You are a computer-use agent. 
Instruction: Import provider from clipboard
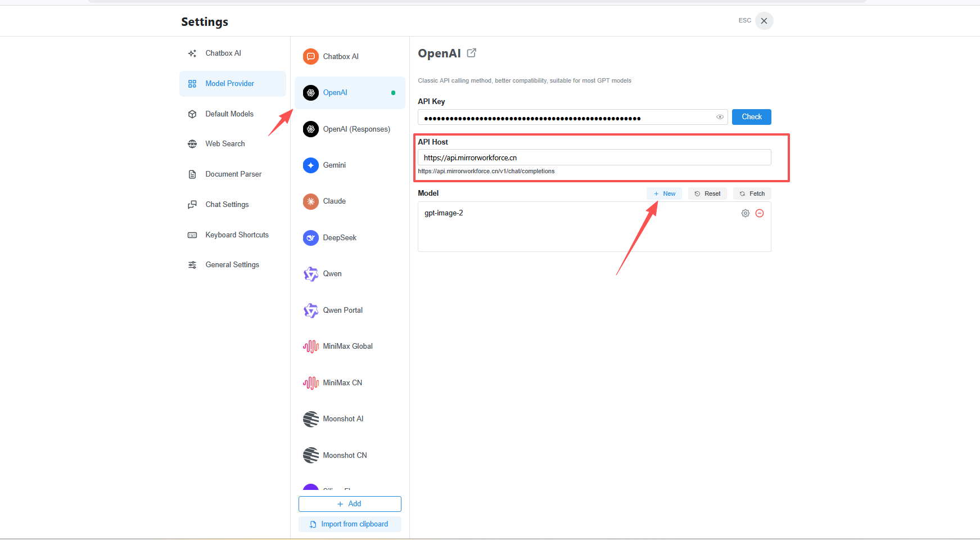[350, 524]
